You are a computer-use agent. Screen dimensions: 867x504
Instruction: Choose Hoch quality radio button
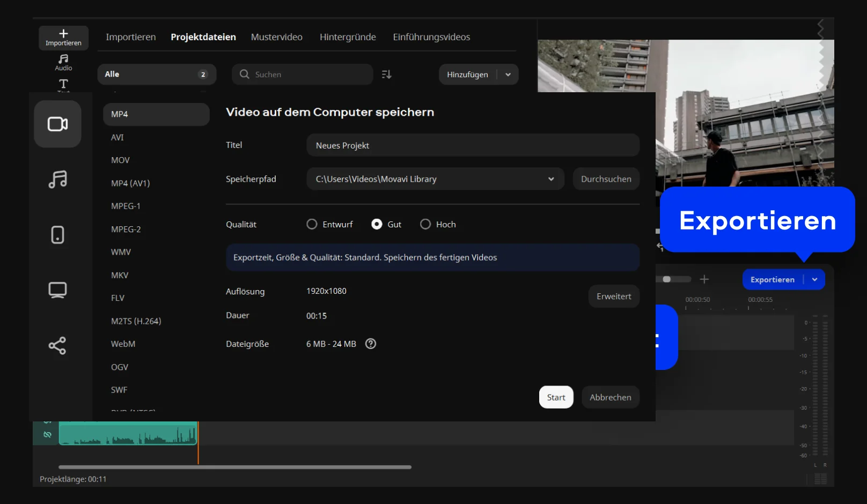(x=425, y=224)
